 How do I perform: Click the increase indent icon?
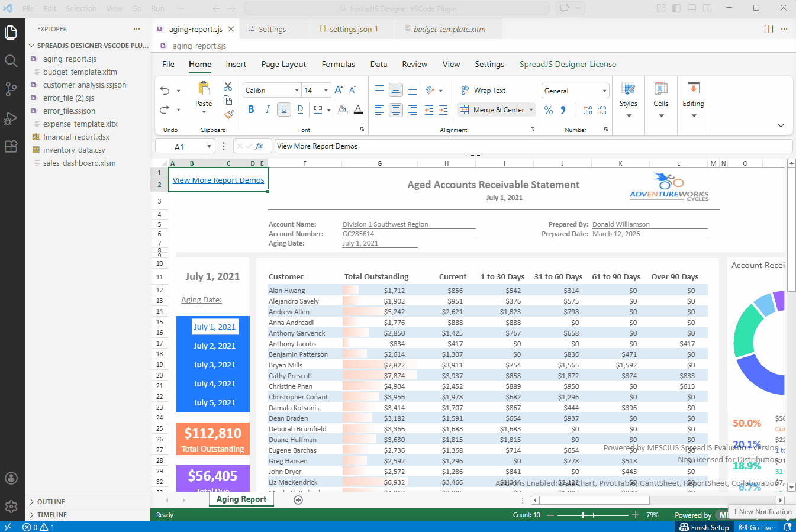[443, 110]
